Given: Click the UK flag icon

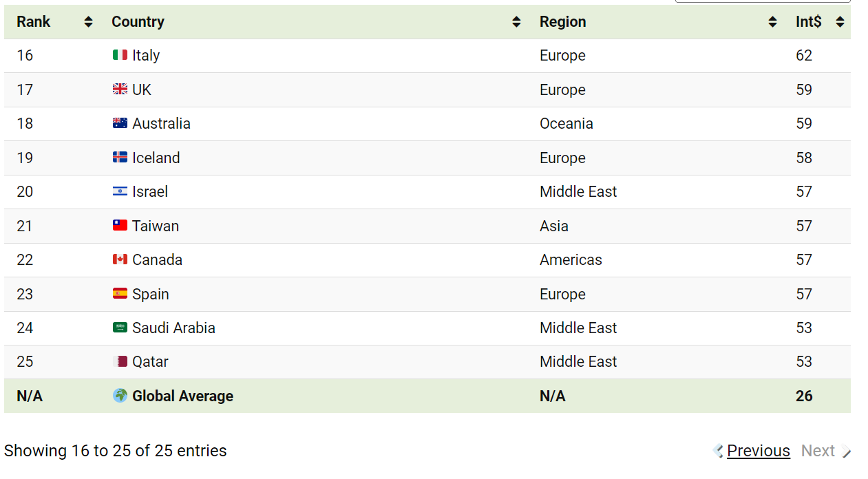Looking at the screenshot, I should pos(120,89).
